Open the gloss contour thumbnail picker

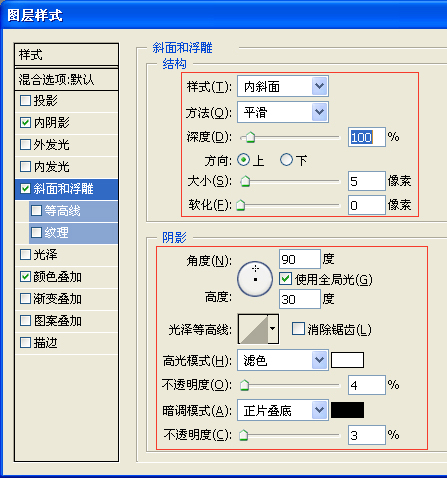tap(253, 329)
